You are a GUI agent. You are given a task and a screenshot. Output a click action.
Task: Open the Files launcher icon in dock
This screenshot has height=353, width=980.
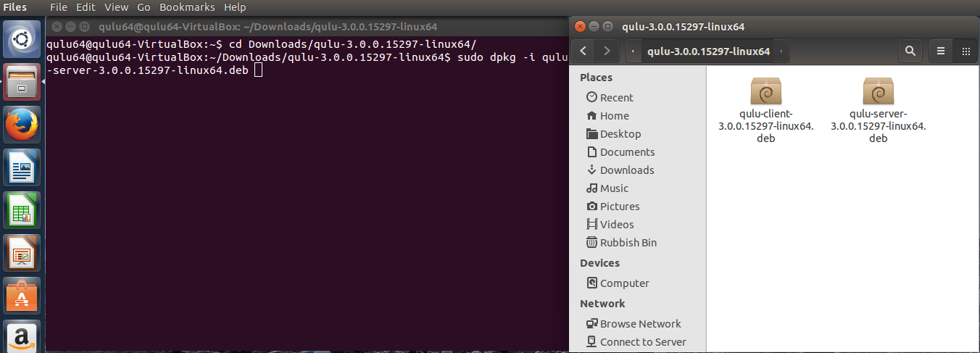pos(22,82)
